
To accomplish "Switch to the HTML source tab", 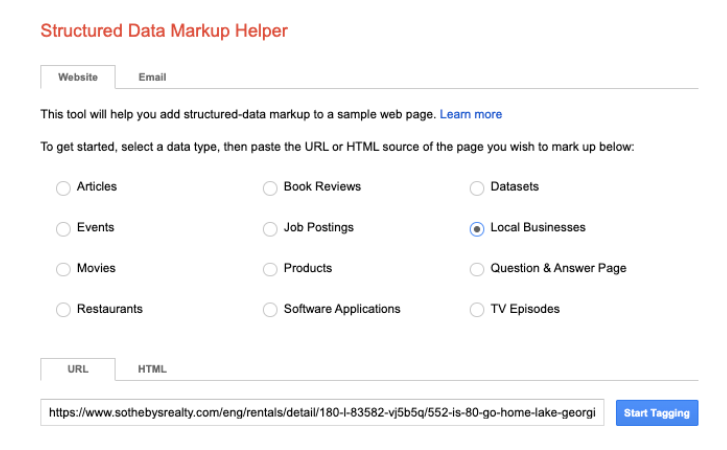I will pyautogui.click(x=152, y=369).
